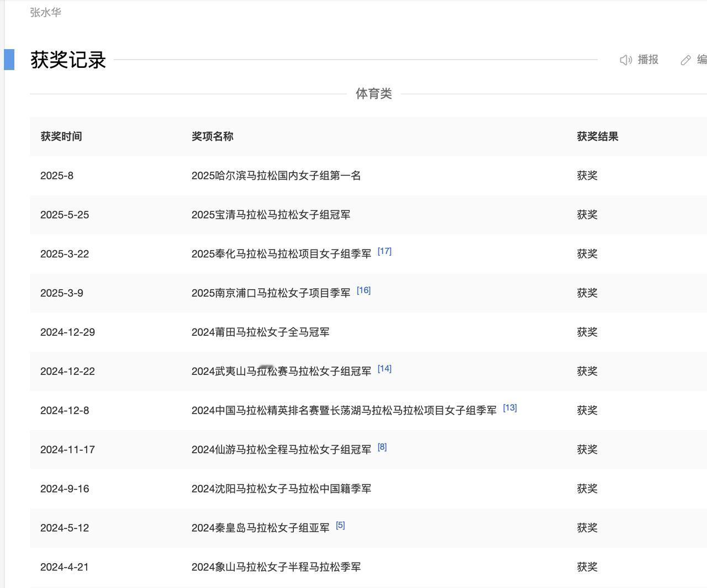Select date cell 2025-3-22

coord(64,254)
